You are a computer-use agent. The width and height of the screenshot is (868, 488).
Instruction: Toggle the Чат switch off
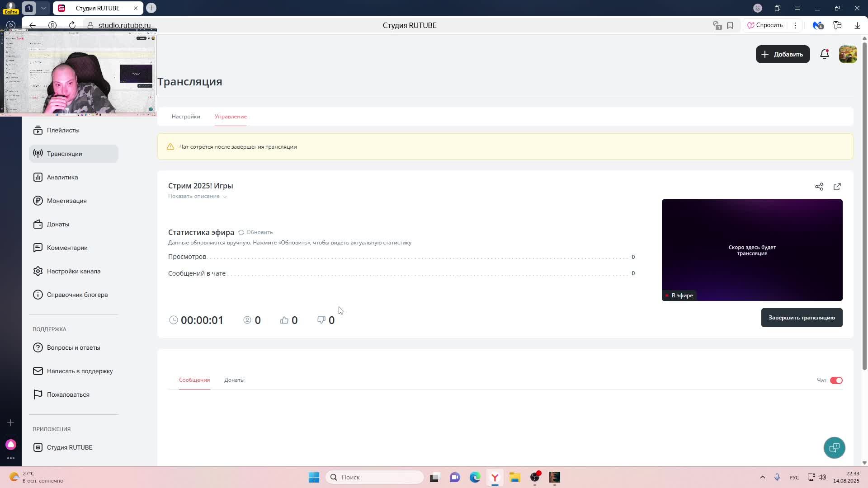pyautogui.click(x=836, y=380)
